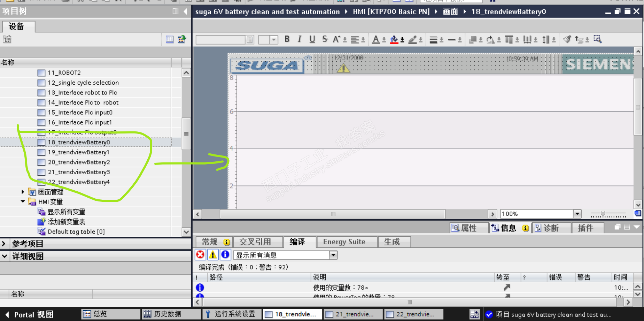Click the increase font size icon

(x=336, y=39)
